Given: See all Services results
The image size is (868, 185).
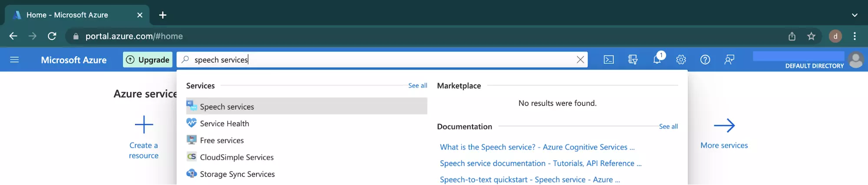Looking at the screenshot, I should coord(418,86).
